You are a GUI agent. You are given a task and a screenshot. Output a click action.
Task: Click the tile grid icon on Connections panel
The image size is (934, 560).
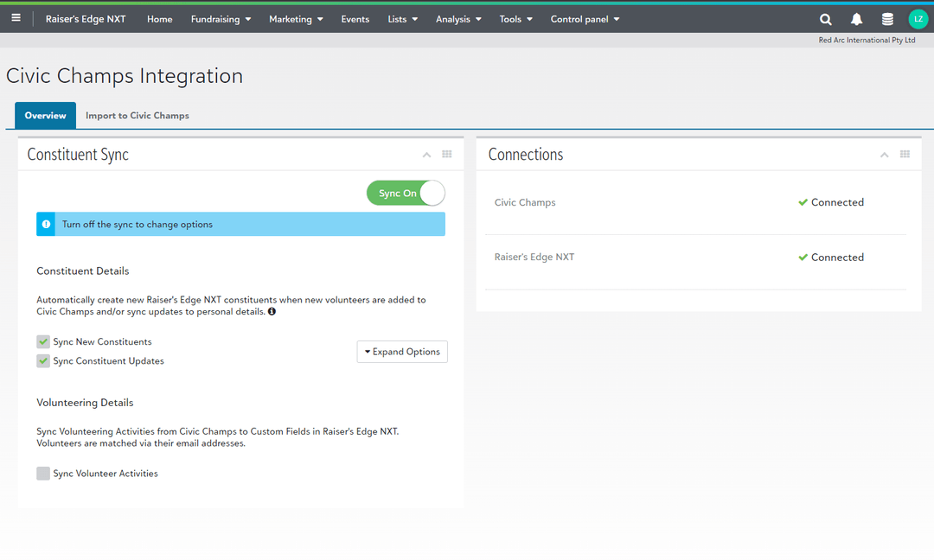click(905, 154)
